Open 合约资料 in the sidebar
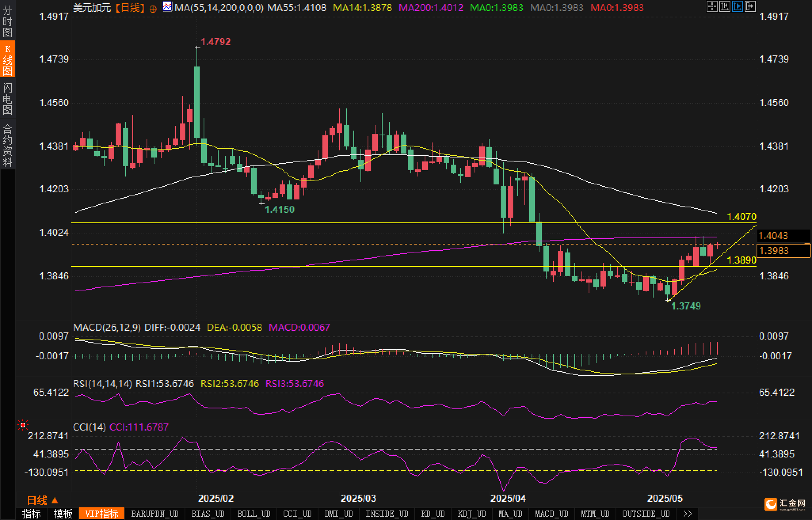The height and width of the screenshot is (520, 812). (8, 145)
